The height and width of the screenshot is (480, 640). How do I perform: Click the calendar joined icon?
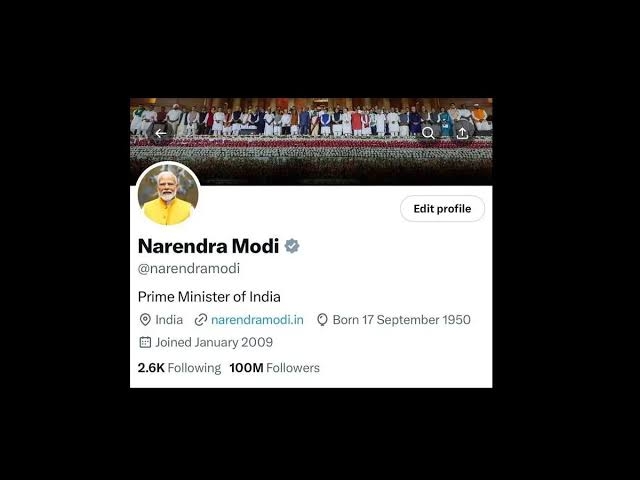145,342
